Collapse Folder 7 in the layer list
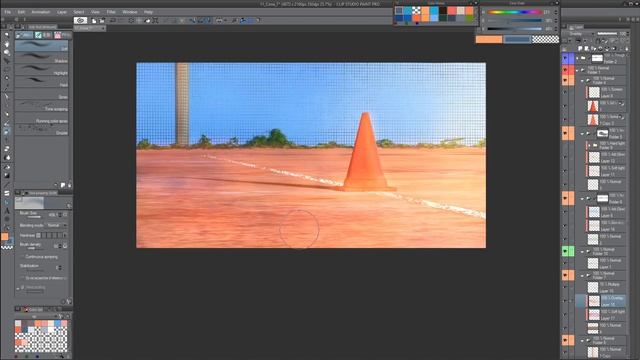640x360 pixels. [582, 275]
